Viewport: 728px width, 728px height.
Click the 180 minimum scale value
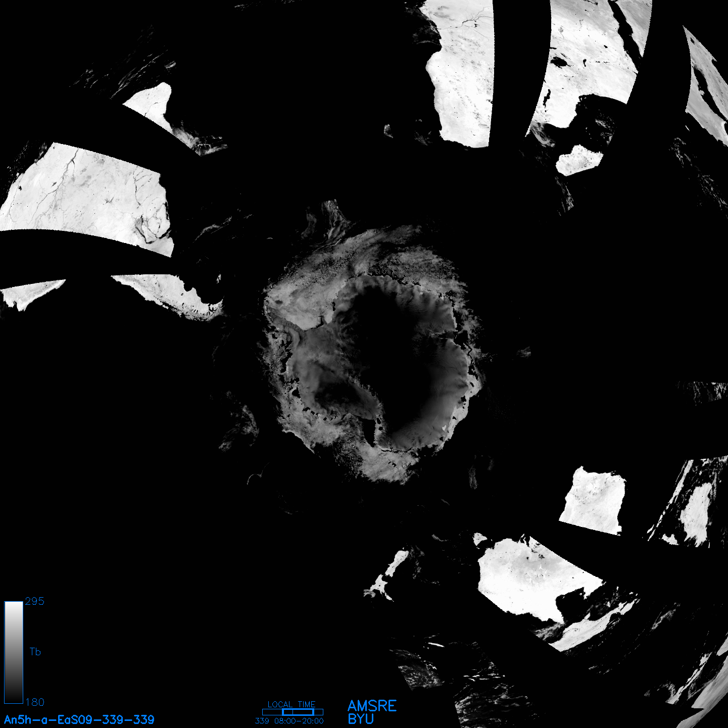35,702
